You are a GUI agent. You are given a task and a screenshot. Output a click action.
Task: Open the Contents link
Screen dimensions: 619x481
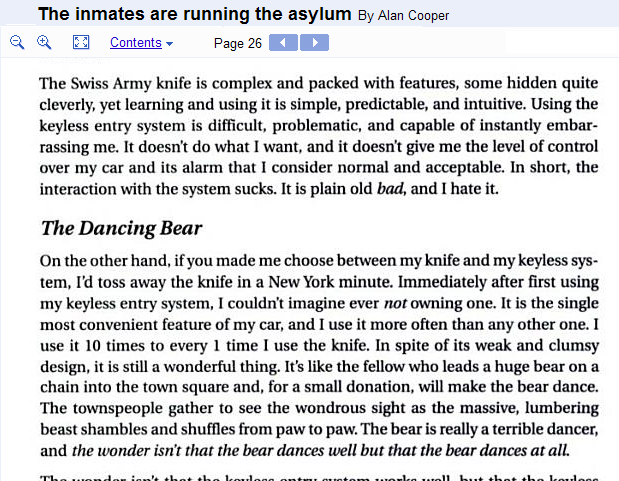pyautogui.click(x=135, y=42)
